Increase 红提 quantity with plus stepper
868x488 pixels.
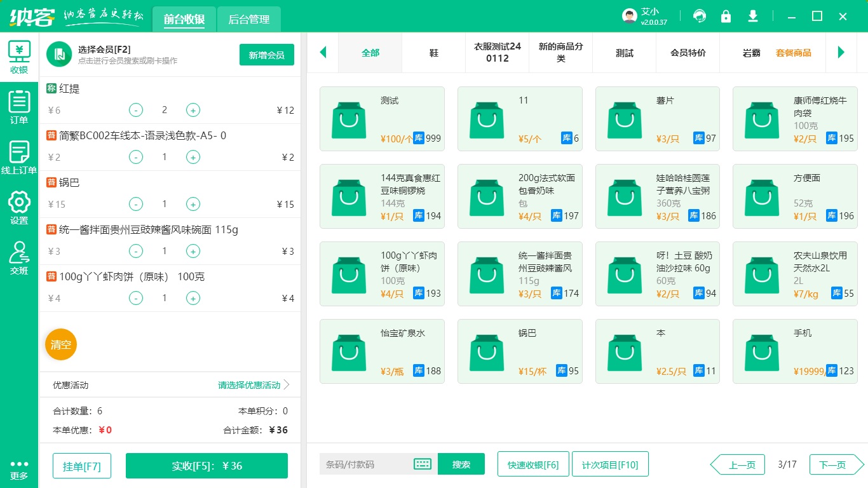pyautogui.click(x=193, y=110)
